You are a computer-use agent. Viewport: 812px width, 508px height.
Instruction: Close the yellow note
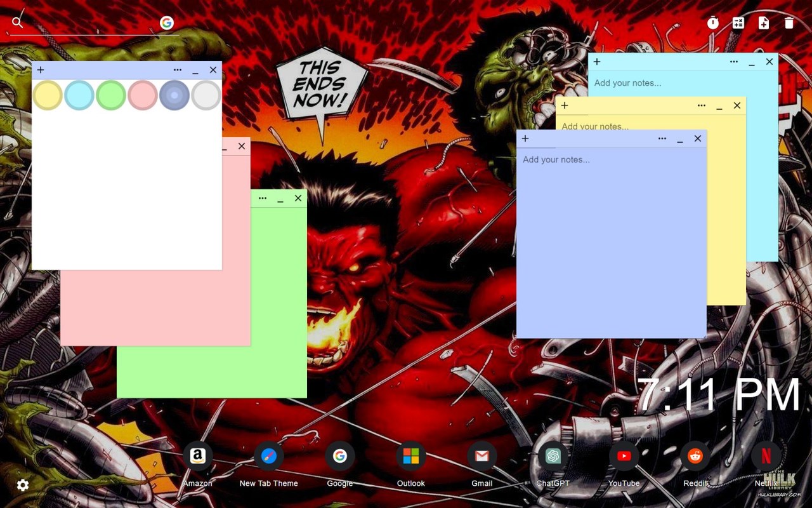point(737,105)
